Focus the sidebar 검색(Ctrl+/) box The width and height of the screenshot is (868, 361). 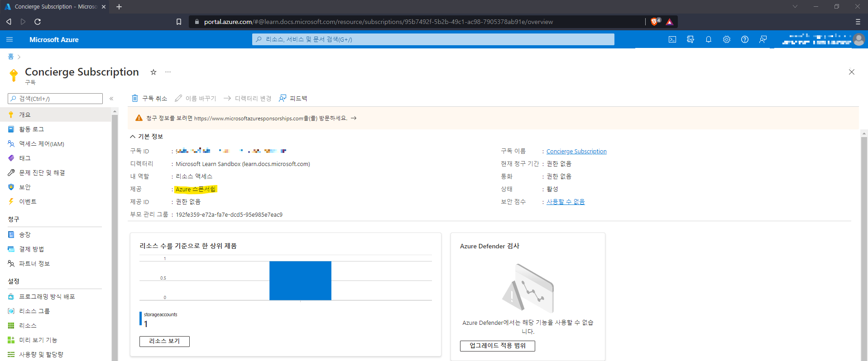55,99
